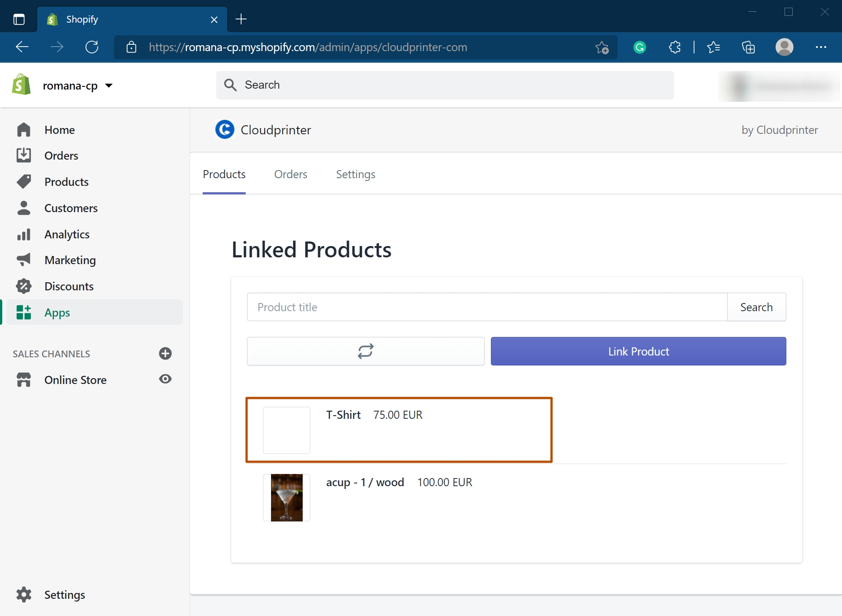
Task: Open the browser Extensions puzzle icon
Action: point(675,47)
